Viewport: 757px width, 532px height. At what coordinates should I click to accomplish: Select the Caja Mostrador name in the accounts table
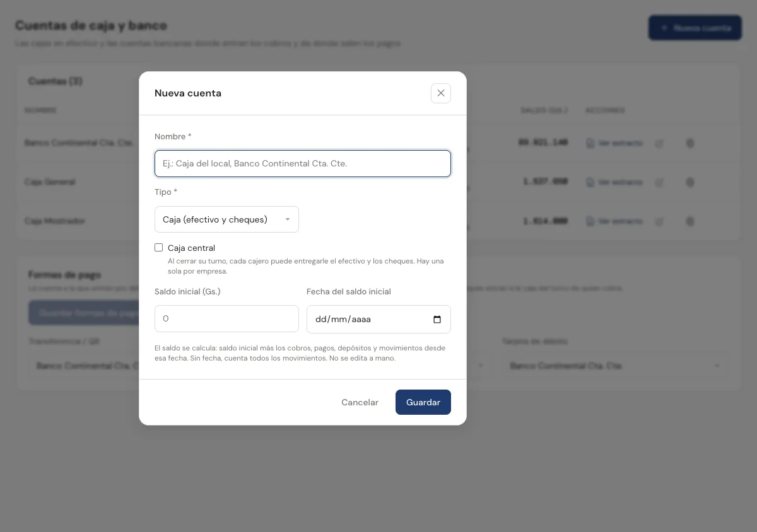[55, 221]
